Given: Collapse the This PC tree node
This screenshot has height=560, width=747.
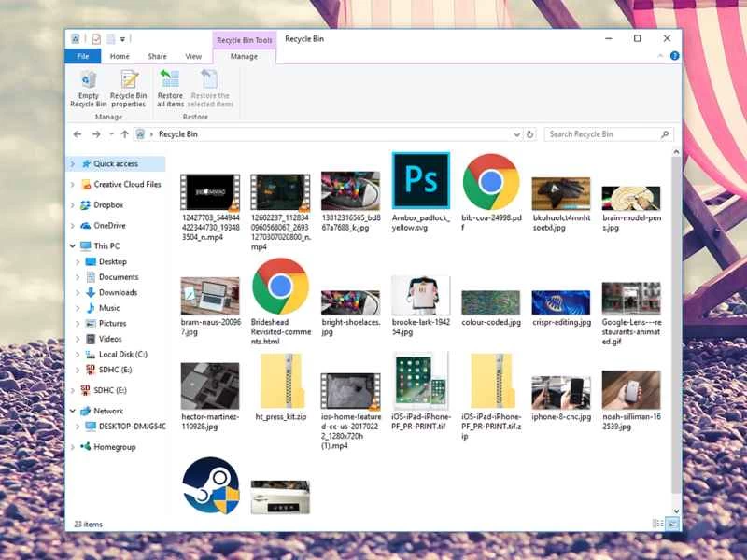Looking at the screenshot, I should pyautogui.click(x=71, y=245).
